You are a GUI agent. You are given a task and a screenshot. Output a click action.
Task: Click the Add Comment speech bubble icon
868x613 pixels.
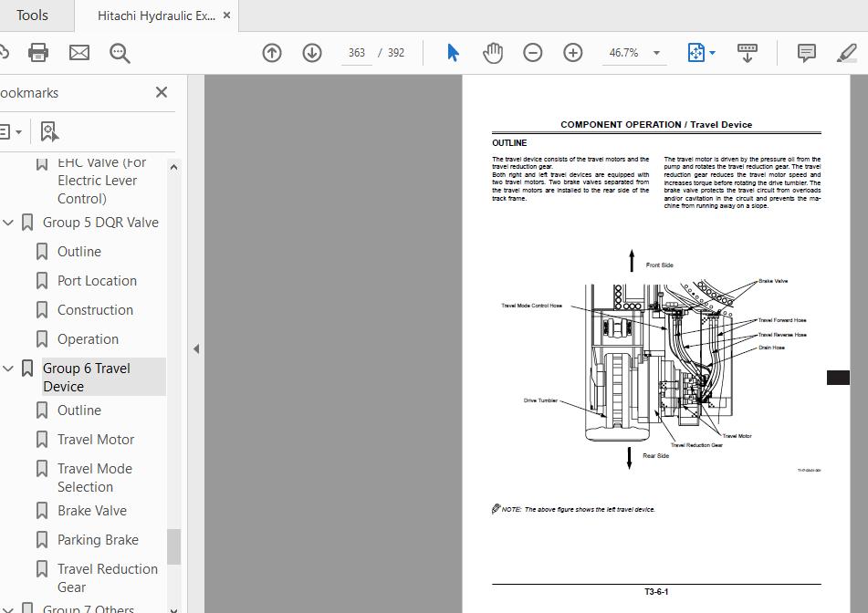806,52
